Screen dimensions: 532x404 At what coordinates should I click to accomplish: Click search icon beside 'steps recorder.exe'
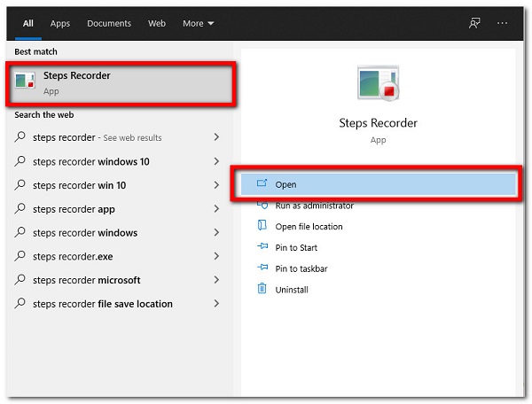pos(20,256)
